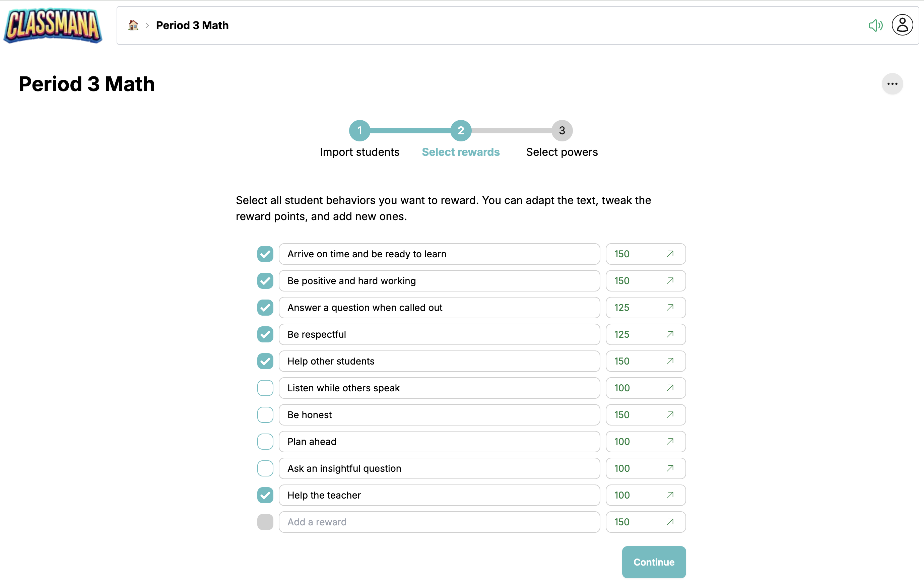Check the Be honest reward checkbox
This screenshot has width=924, height=585.
click(265, 415)
